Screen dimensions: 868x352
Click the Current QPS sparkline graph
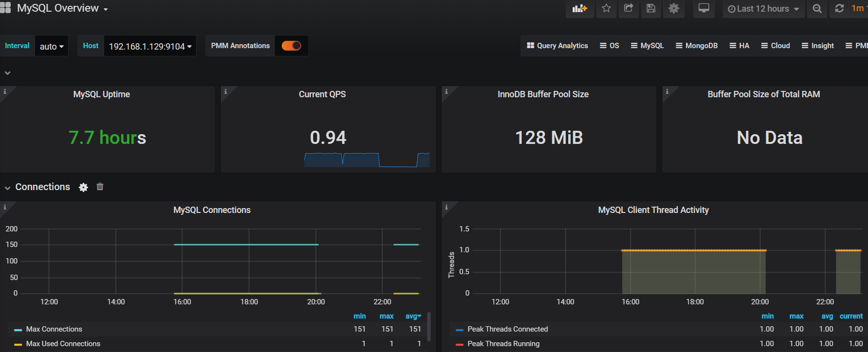367,160
